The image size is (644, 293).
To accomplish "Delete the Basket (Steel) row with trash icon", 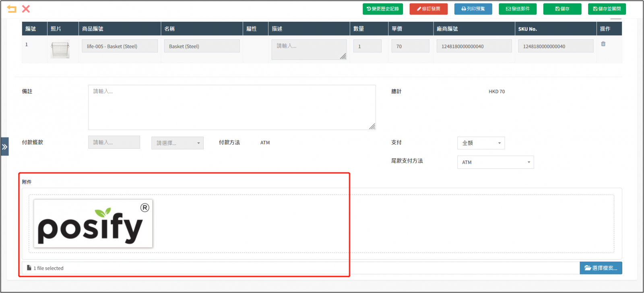I will point(603,44).
